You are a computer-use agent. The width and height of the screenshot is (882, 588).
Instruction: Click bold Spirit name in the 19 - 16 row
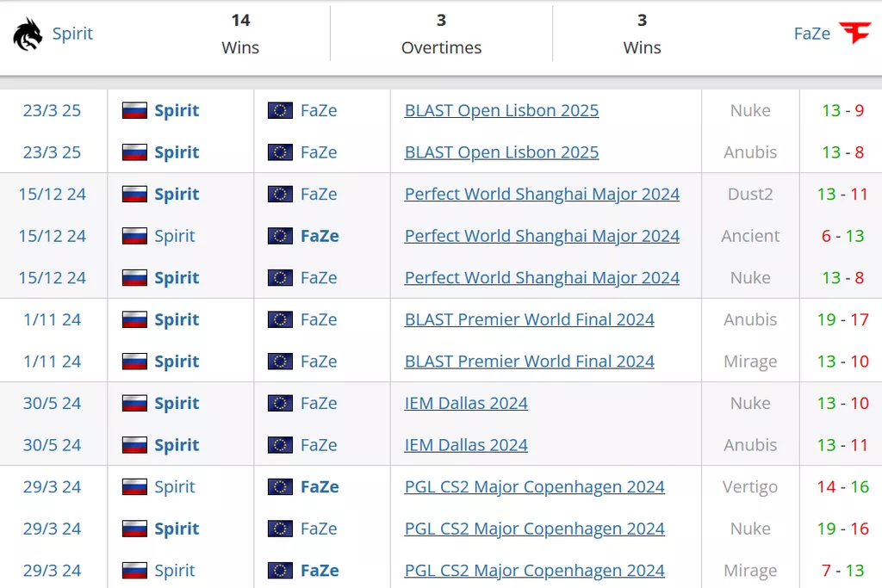point(177,529)
